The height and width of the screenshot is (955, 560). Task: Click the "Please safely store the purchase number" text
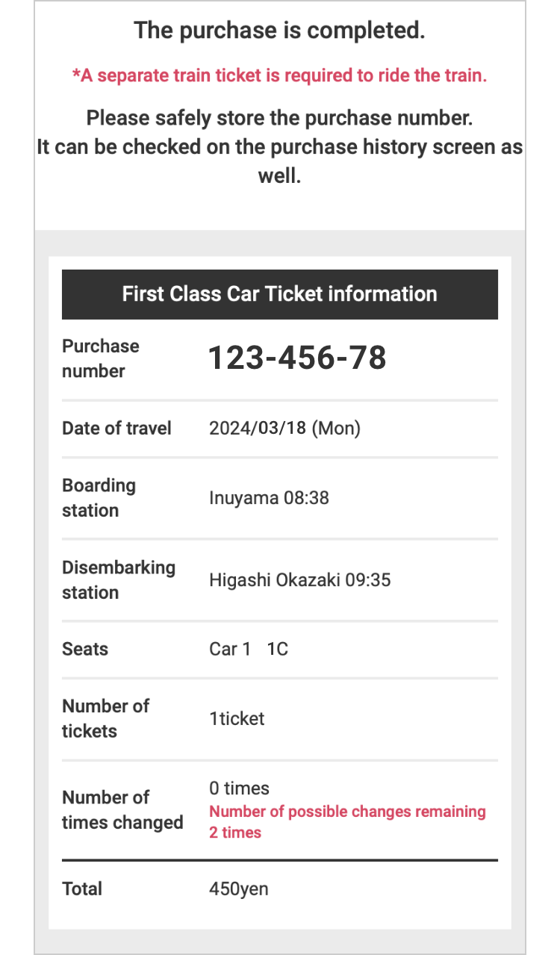pyautogui.click(x=279, y=119)
